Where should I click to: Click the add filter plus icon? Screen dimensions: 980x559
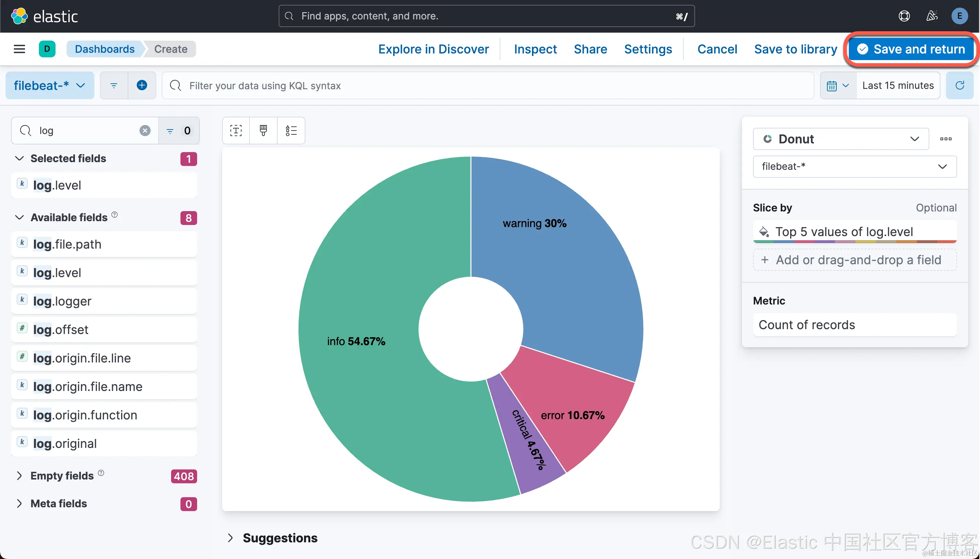(x=142, y=86)
